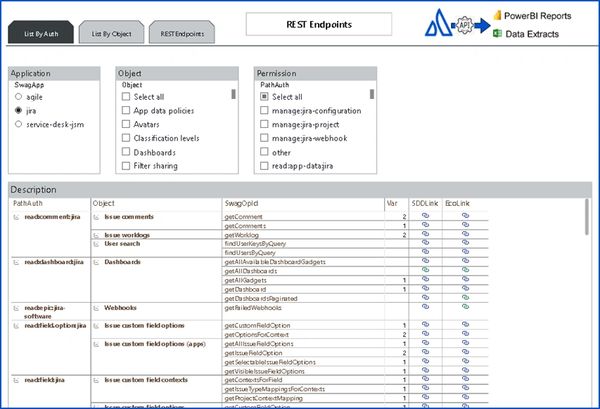The width and height of the screenshot is (600, 409).
Task: Click the PowerBI Reports icon
Action: click(495, 17)
